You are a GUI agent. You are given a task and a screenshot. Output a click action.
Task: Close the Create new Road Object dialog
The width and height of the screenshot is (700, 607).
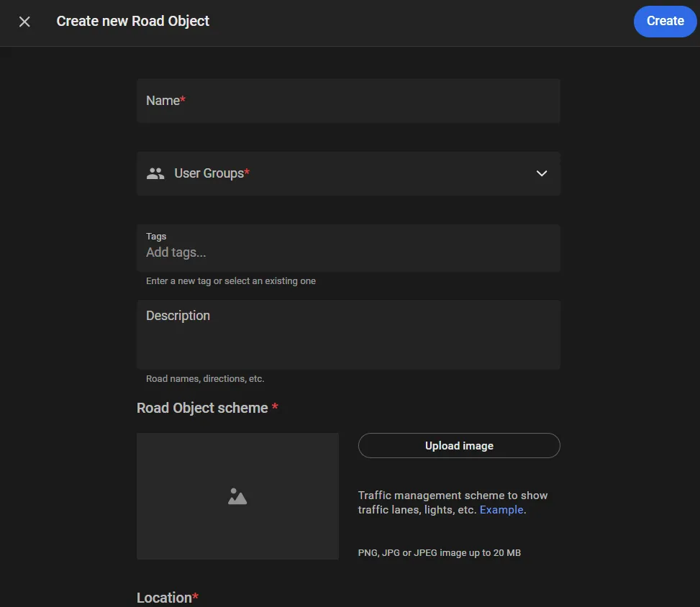point(24,22)
